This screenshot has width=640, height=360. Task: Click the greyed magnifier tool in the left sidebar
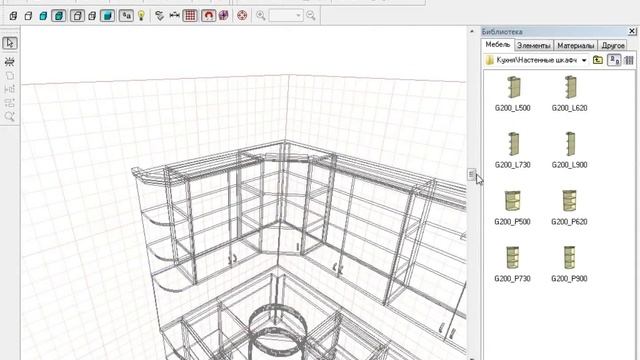tap(10, 117)
